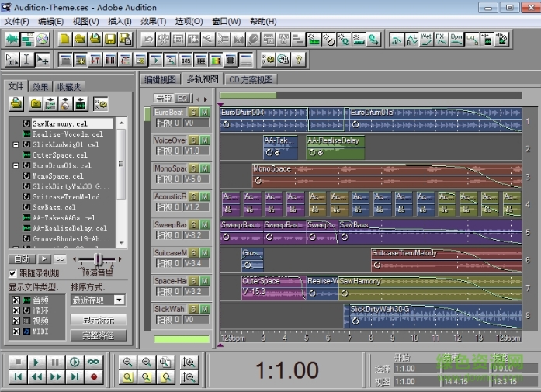Uncheck the MIDI file type checkbox
541x392 pixels.
tap(16, 331)
